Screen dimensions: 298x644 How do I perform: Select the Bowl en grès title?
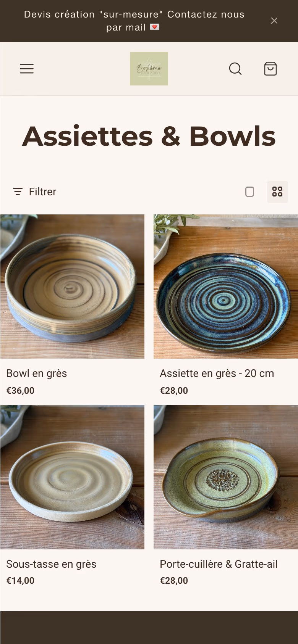pos(37,373)
